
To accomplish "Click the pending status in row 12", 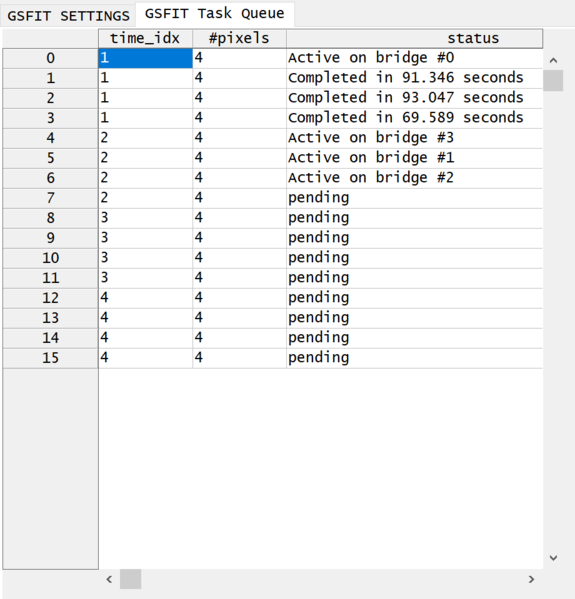I will pos(415,298).
